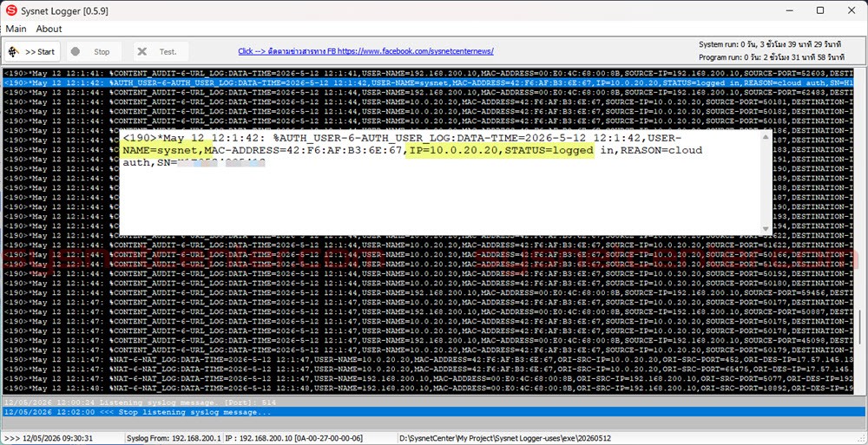
Task: Click the X icon on the Test button
Action: tap(142, 51)
